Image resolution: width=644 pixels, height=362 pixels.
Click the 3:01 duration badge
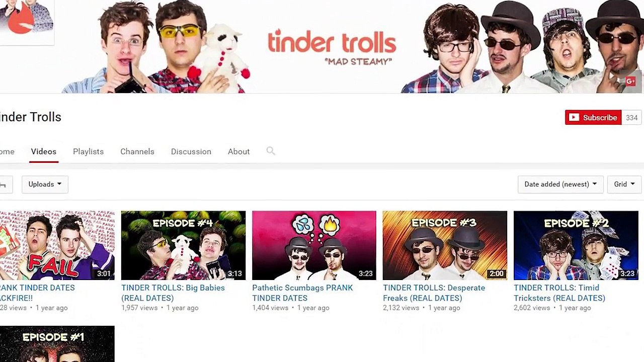click(x=104, y=274)
